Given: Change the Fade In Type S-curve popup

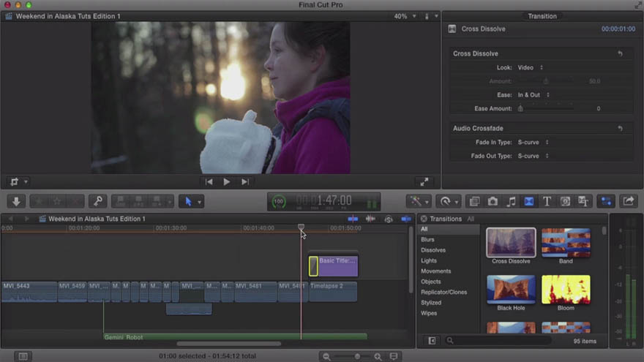Looking at the screenshot, I should pyautogui.click(x=533, y=142).
